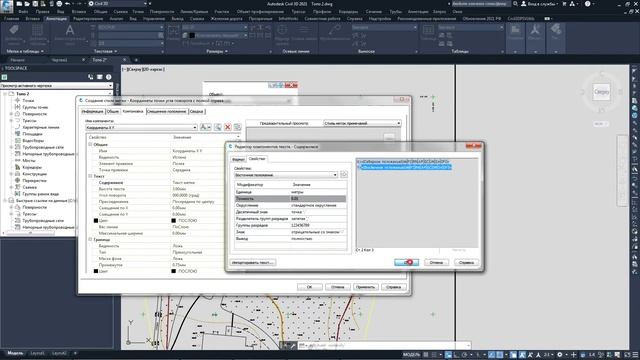Open the 'Аннотации' ribbon tab
Screen dimensions: 640x360
[x=56, y=19]
